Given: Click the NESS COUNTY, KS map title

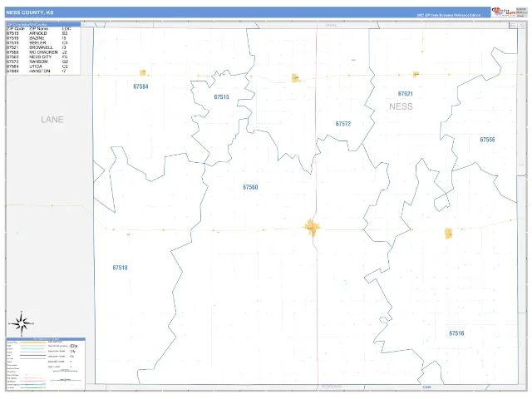Looking at the screenshot, I should tap(30, 12).
